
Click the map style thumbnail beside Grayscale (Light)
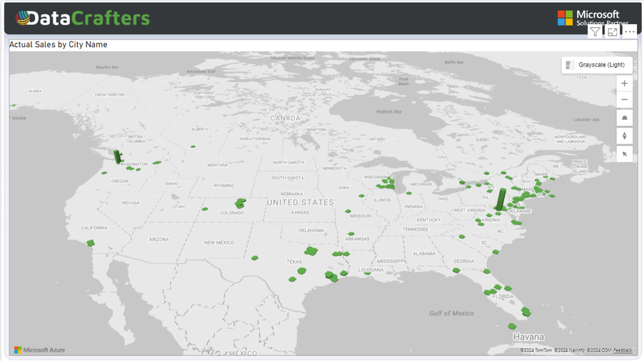click(569, 65)
